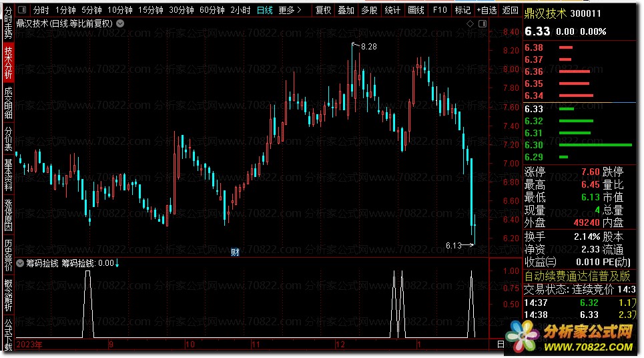Click the 2023年 label on the time axis

29,345
